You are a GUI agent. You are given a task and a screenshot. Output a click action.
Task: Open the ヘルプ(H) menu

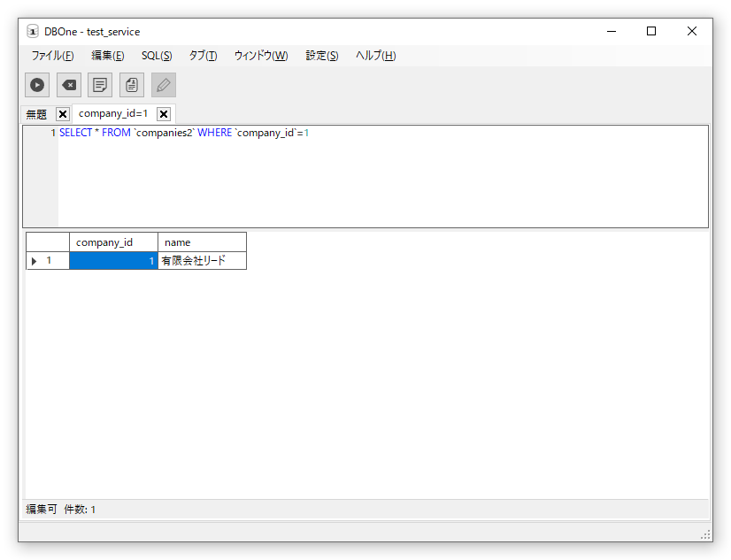[x=375, y=56]
